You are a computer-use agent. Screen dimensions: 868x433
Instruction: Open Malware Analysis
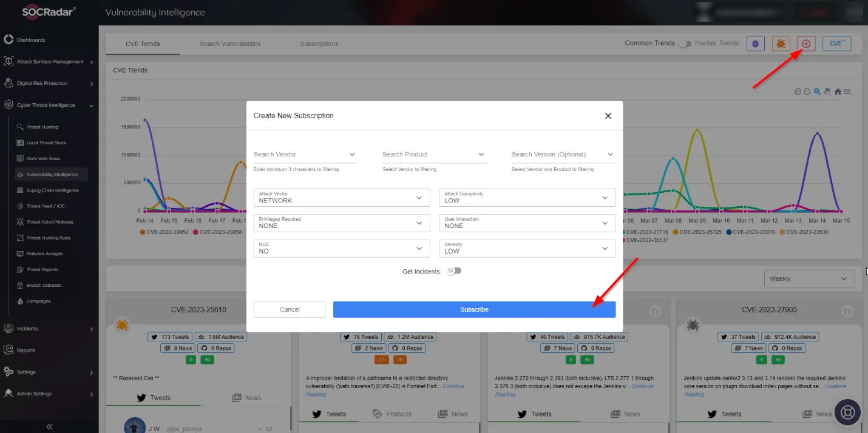tap(44, 253)
